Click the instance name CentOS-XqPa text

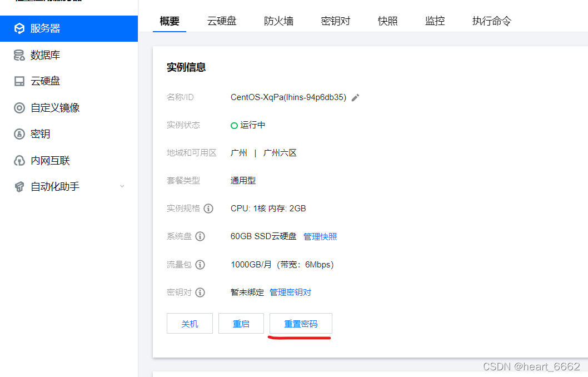pos(288,97)
